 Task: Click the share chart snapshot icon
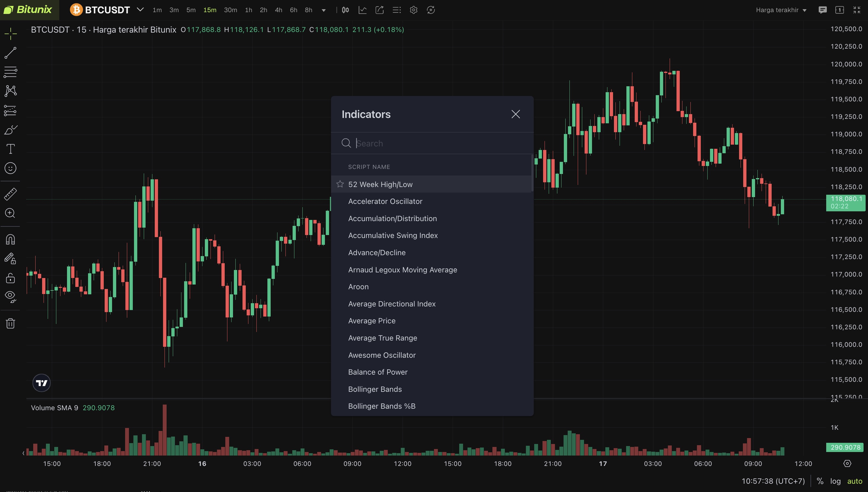coord(379,10)
